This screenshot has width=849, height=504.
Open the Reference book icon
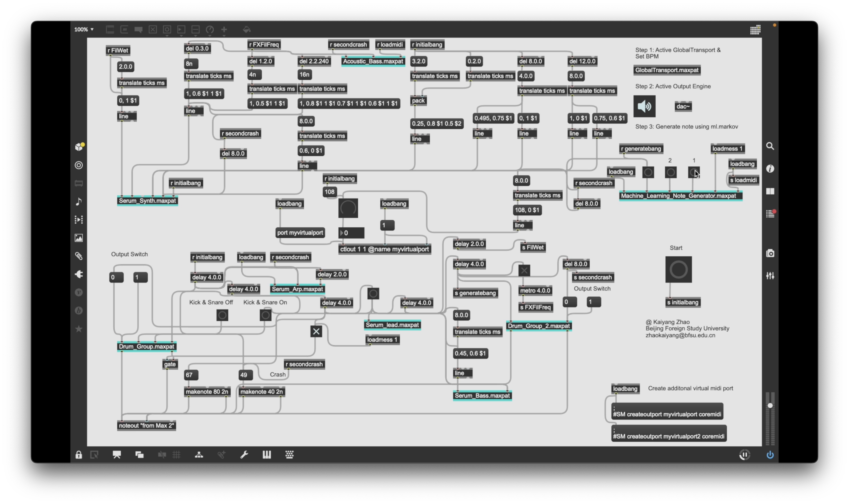click(770, 191)
